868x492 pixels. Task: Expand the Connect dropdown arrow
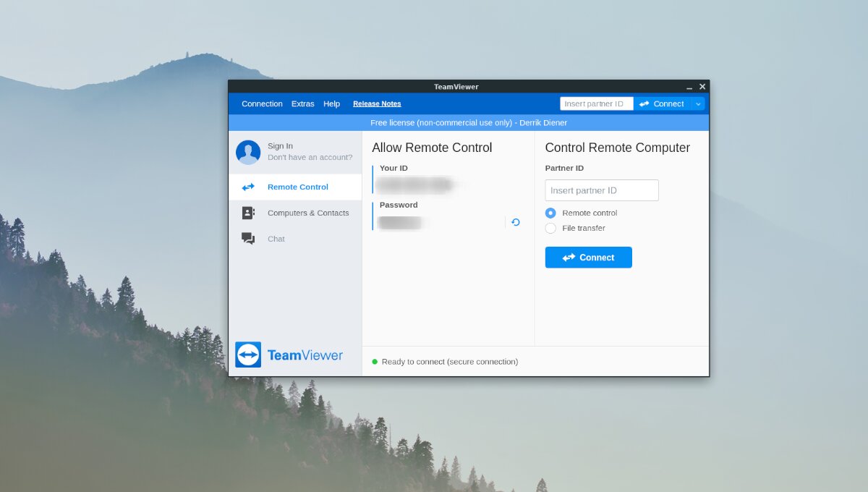(x=697, y=103)
